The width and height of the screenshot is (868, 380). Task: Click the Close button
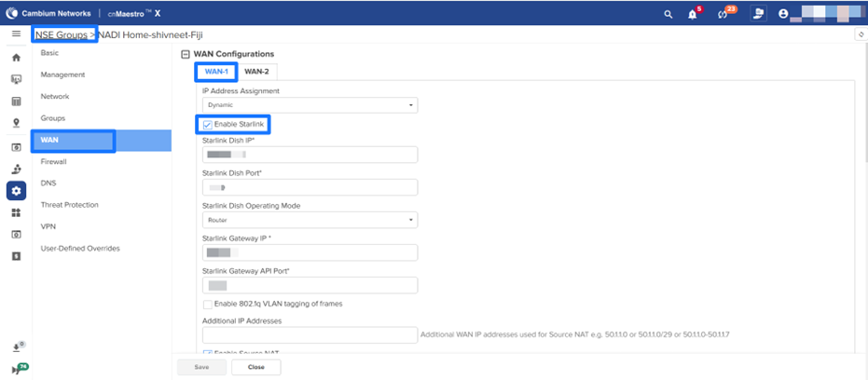(255, 367)
